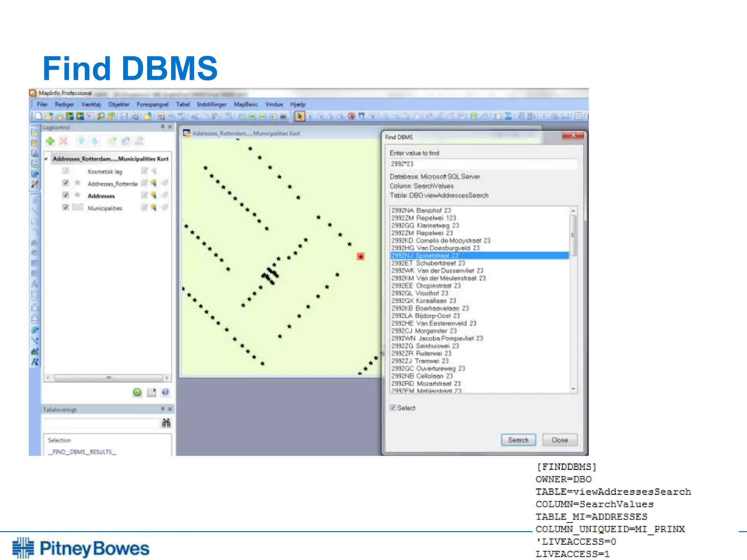Viewport: 747px width, 560px height.
Task: Click the selectable lightbulb icon for Municipalities layer
Action: click(154, 207)
